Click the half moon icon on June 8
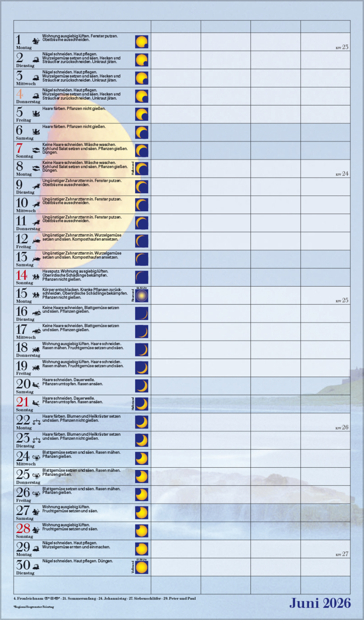 142,169
